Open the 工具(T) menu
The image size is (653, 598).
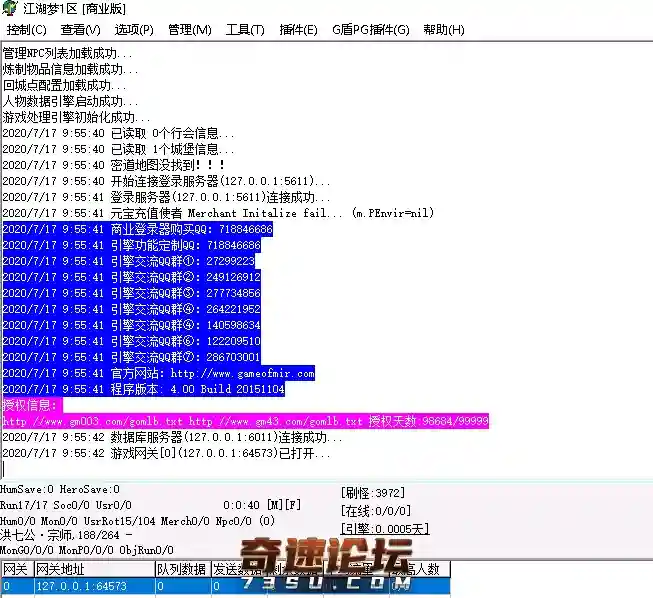(x=245, y=30)
